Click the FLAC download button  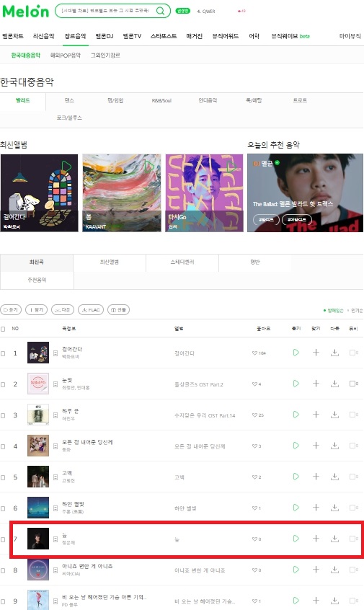click(91, 309)
